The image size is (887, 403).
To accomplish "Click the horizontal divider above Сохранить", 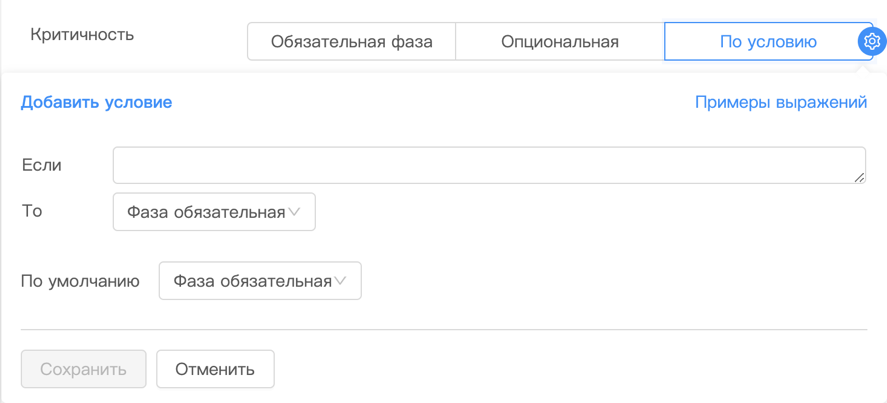I will click(x=443, y=329).
